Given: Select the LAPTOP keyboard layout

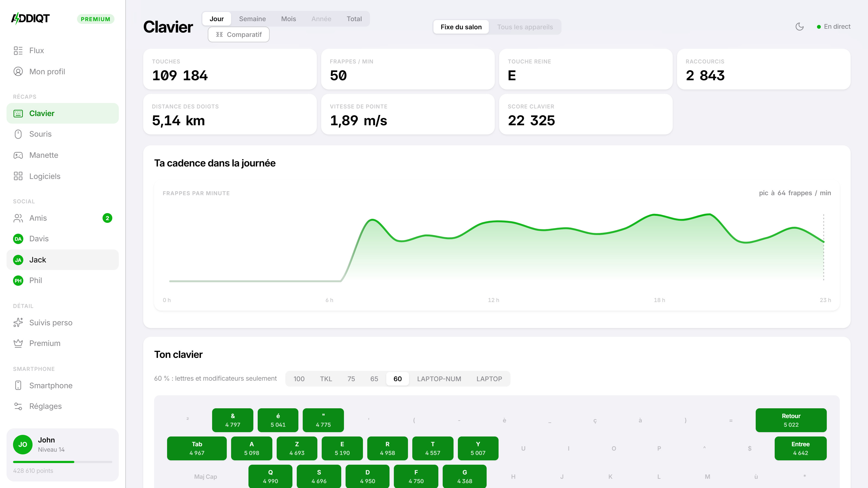Looking at the screenshot, I should coord(489,379).
